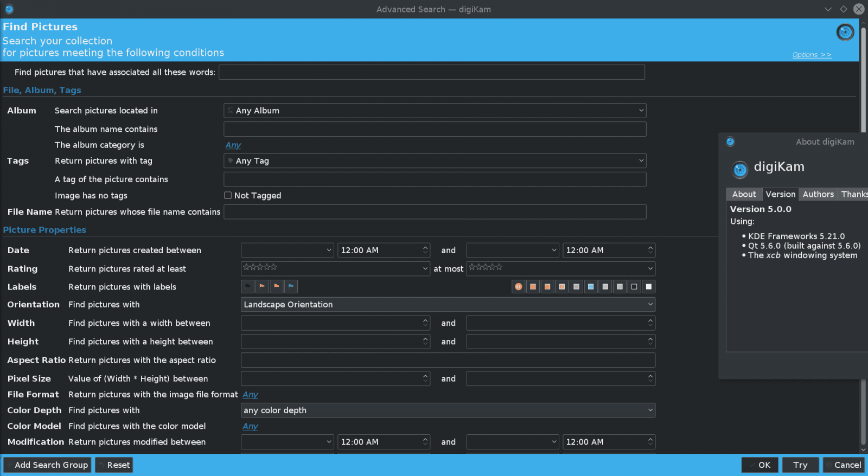Click digiKam icon in the title bar
This screenshot has height=476, width=868.
tap(9, 9)
